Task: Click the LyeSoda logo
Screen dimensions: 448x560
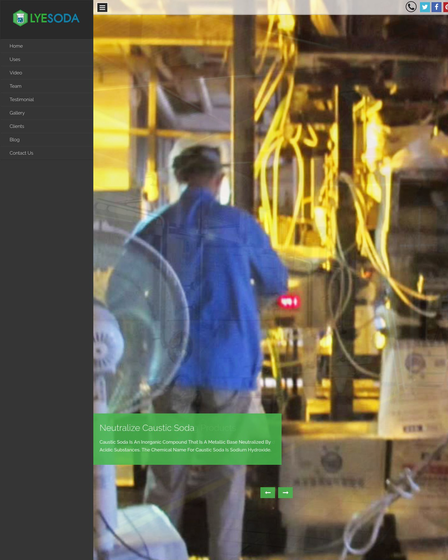Action: click(46, 18)
